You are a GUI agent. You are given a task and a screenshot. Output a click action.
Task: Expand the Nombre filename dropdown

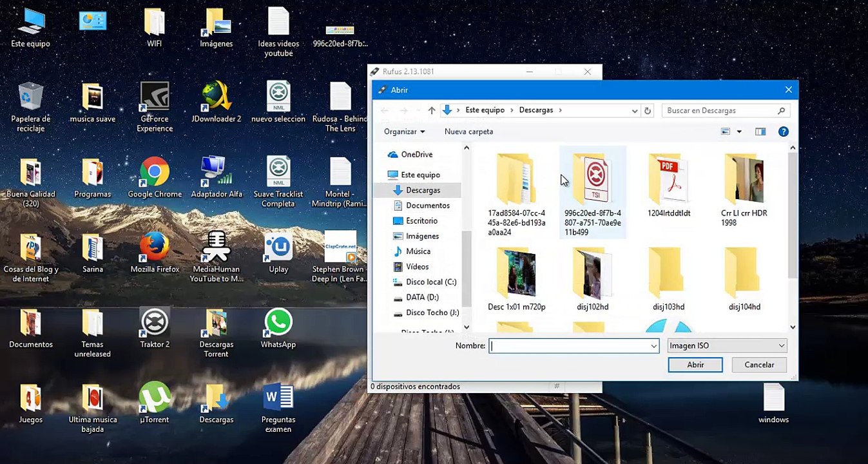[653, 346]
